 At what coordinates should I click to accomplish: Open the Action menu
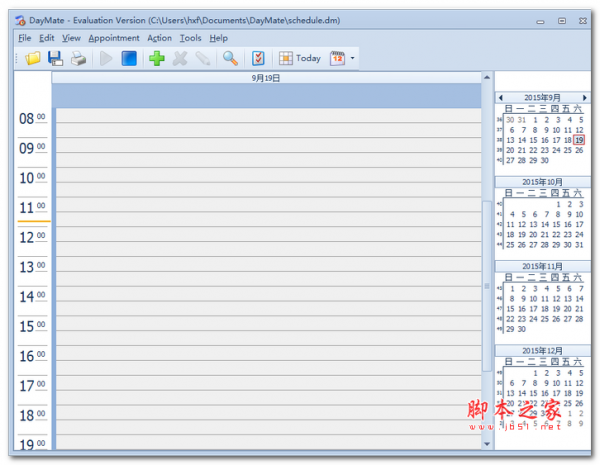point(160,38)
